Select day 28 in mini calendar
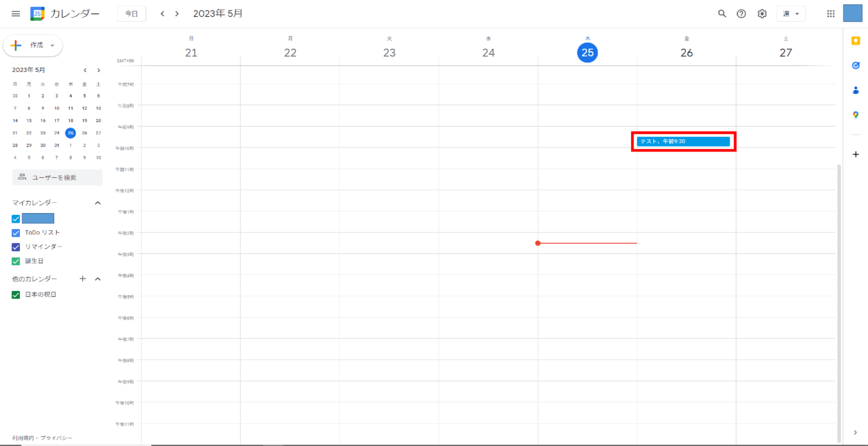The height and width of the screenshot is (446, 868). pos(15,145)
